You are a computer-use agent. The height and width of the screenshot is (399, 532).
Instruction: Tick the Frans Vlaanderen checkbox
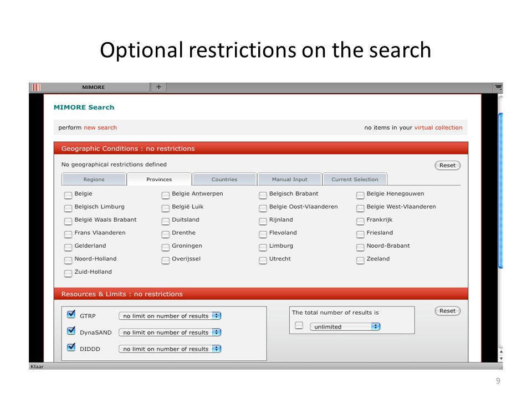coord(68,234)
